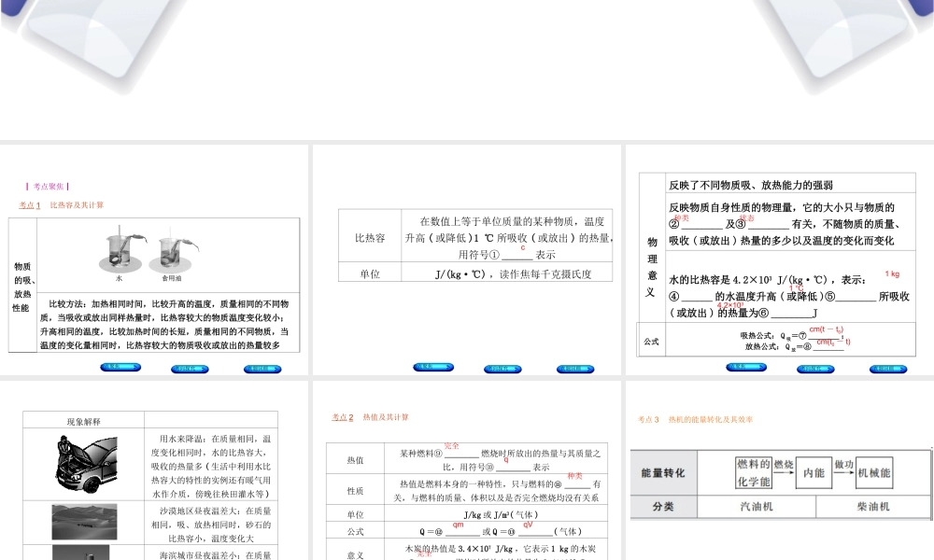The height and width of the screenshot is (560, 934).
Task: Select the slide titled 考点3 热机的能量转化
Action: (780, 470)
